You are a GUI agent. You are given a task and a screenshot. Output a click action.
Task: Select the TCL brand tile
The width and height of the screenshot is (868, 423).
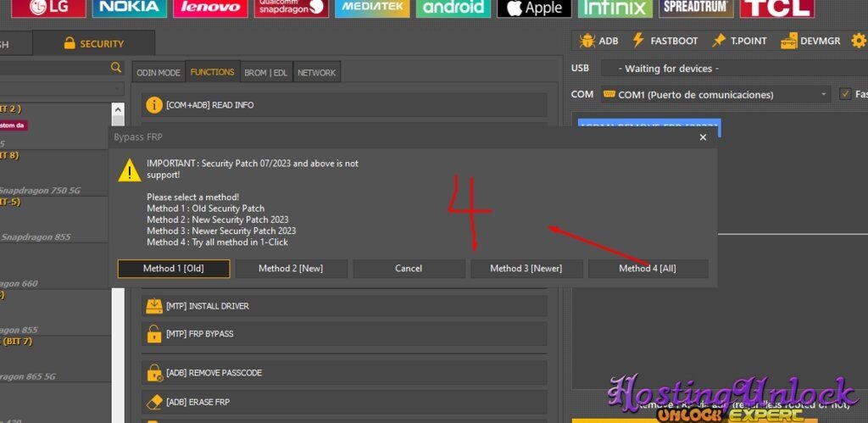tap(777, 8)
